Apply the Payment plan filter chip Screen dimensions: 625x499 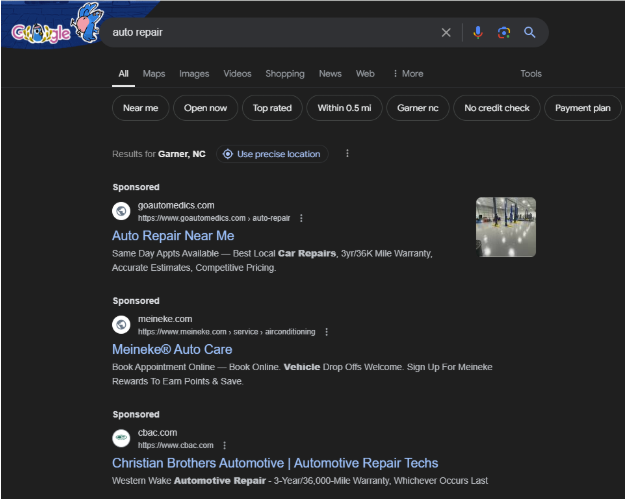[583, 108]
